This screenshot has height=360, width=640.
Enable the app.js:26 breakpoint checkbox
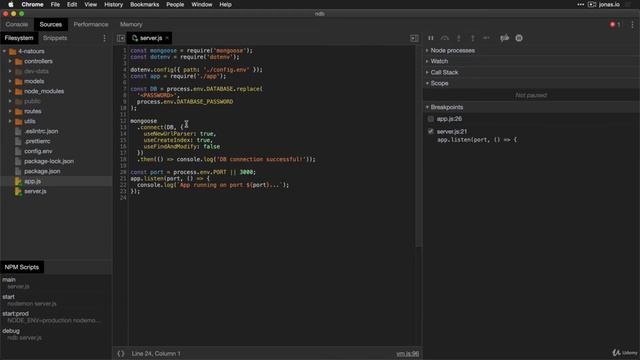[x=431, y=119]
